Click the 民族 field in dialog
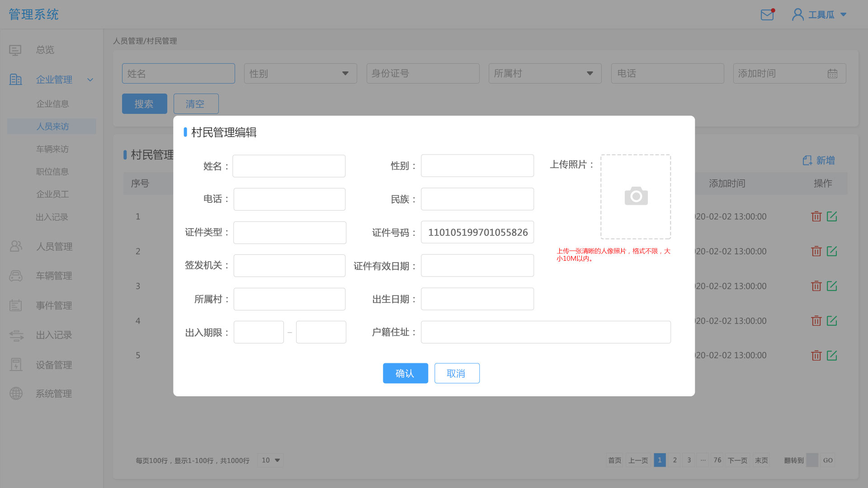Screen dimensions: 868x488 point(477,199)
